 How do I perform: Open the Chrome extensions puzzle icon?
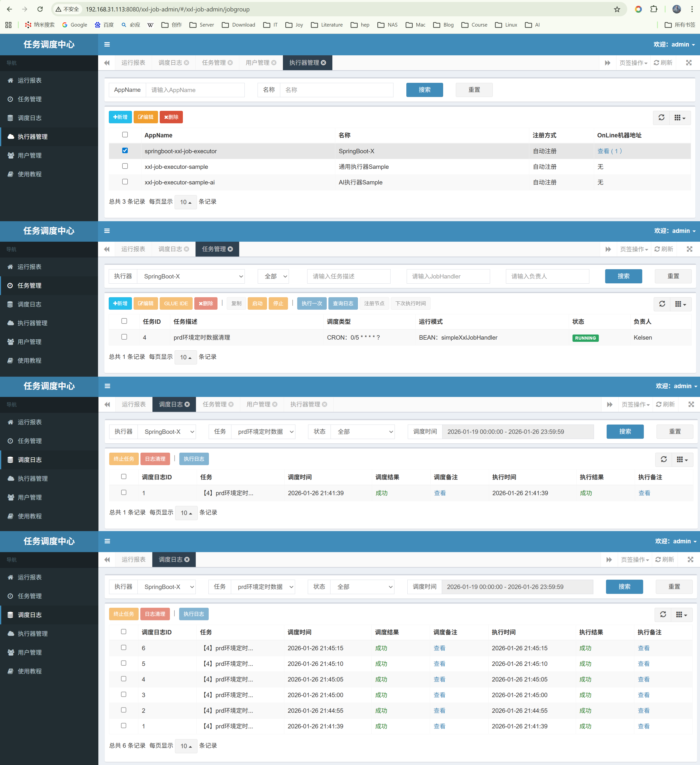pos(654,9)
